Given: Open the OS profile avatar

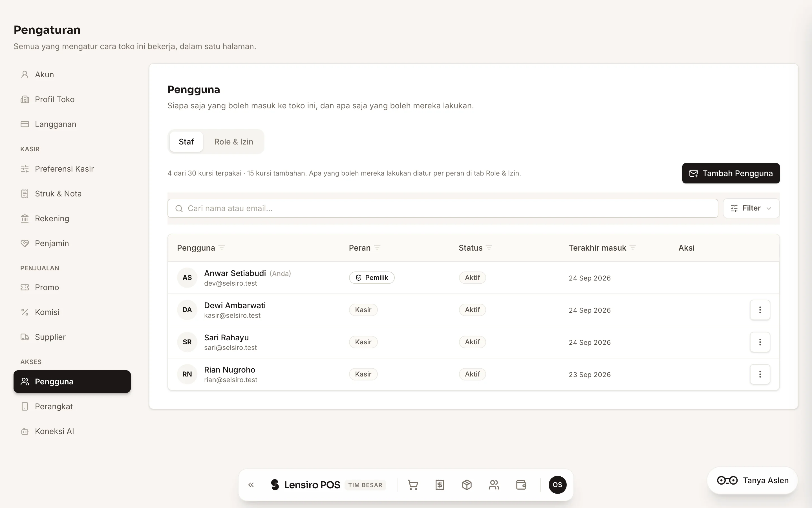Looking at the screenshot, I should [x=557, y=485].
